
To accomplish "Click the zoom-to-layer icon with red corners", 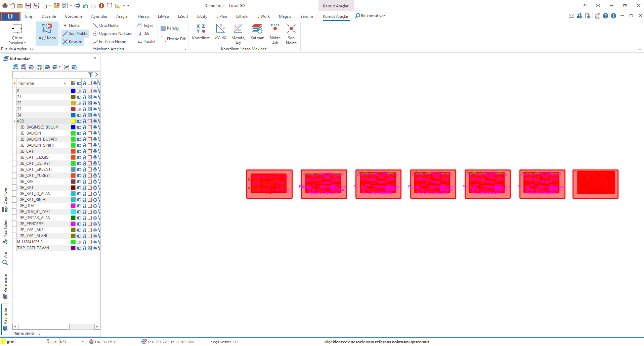I will [67, 67].
